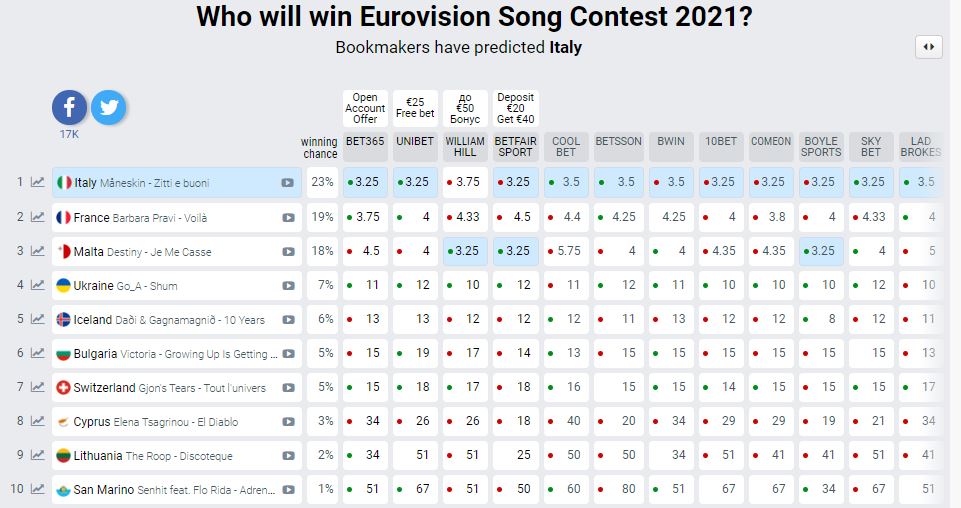This screenshot has width=961, height=508.
Task: Open Betfair Deposit €20 Get €40 offer
Action: [515, 108]
